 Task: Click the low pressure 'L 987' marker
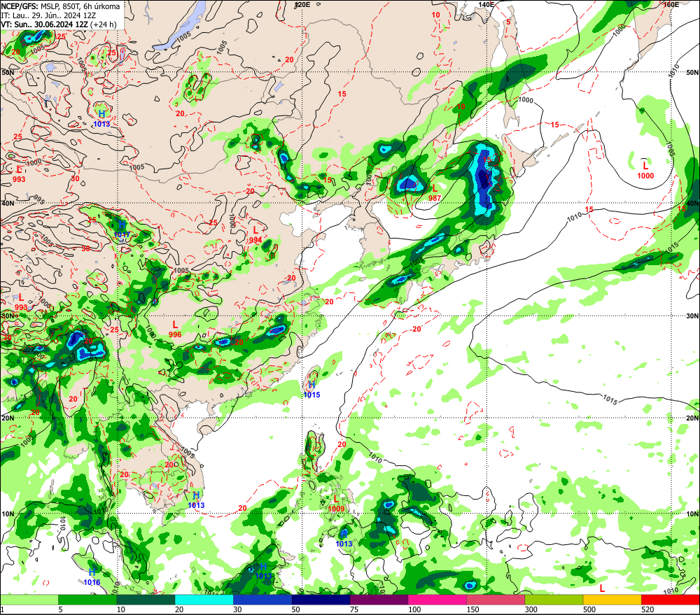tap(435, 193)
